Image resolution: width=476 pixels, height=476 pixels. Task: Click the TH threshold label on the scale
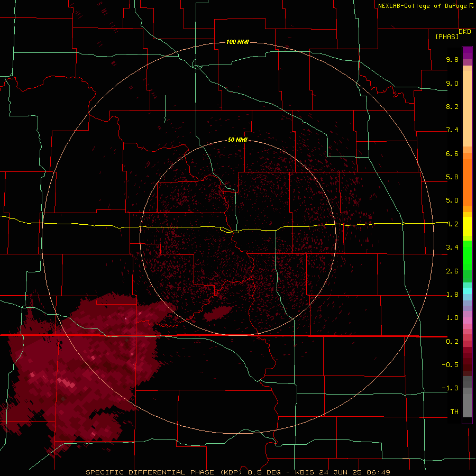(x=454, y=412)
